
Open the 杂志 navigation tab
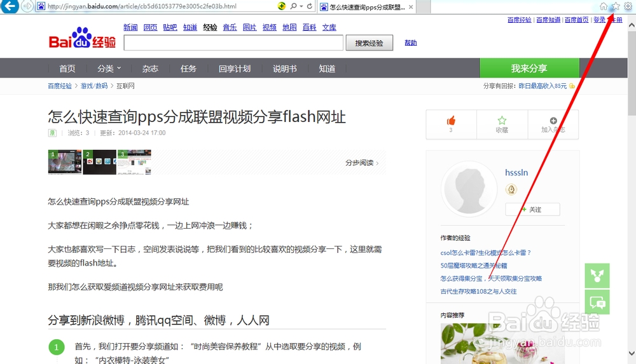pyautogui.click(x=150, y=69)
